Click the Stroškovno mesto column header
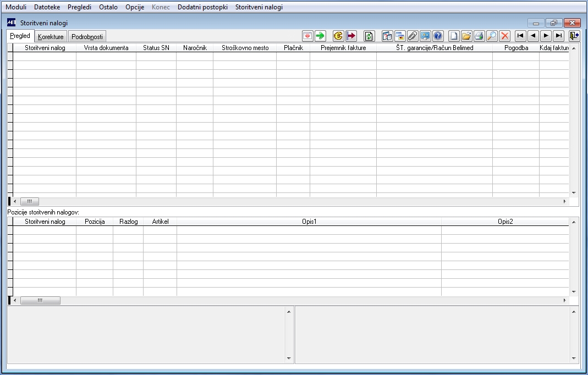 coord(245,48)
